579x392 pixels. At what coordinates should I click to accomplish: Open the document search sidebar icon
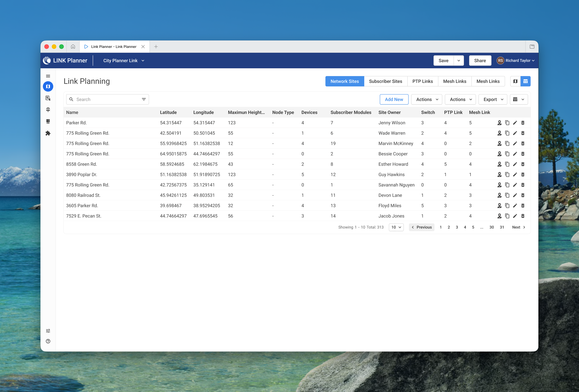pos(48,98)
